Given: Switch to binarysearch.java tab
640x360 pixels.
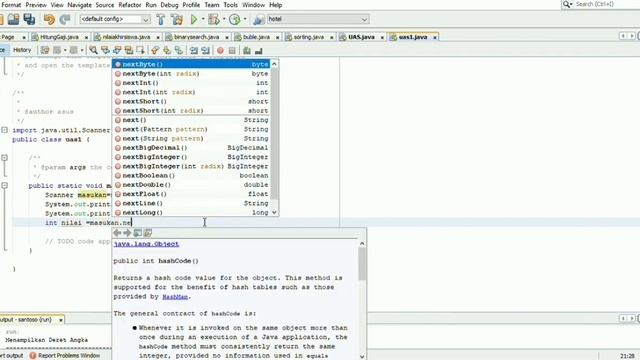Looking at the screenshot, I should tap(196, 37).
